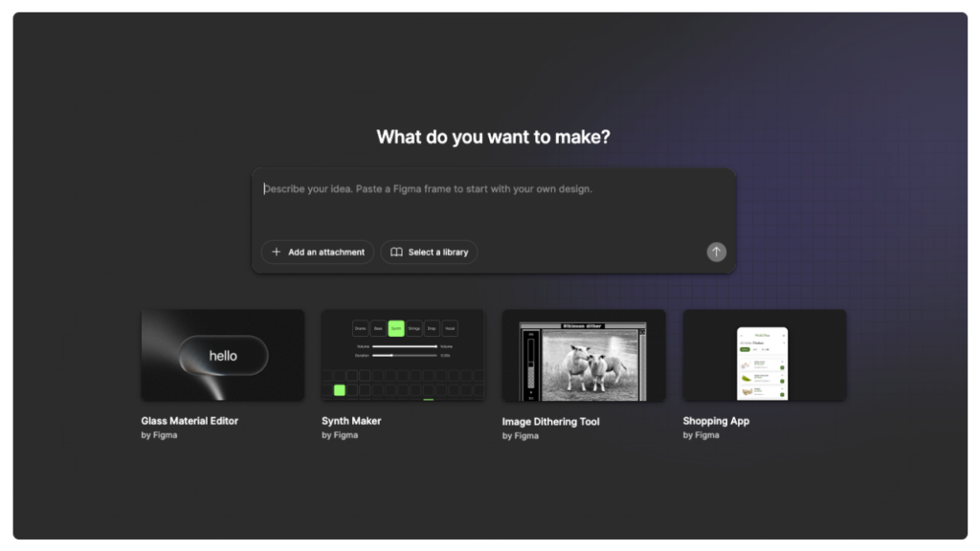This screenshot has height=551, width=980.
Task: Click "by Figma" under Synth Maker
Action: 339,435
